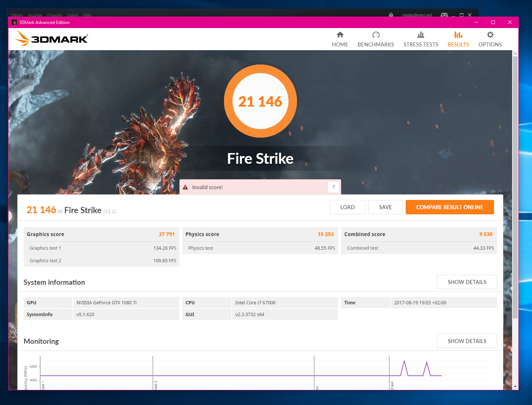Image resolution: width=532 pixels, height=405 pixels.
Task: Click the Combined score value 9 530
Action: (486, 234)
